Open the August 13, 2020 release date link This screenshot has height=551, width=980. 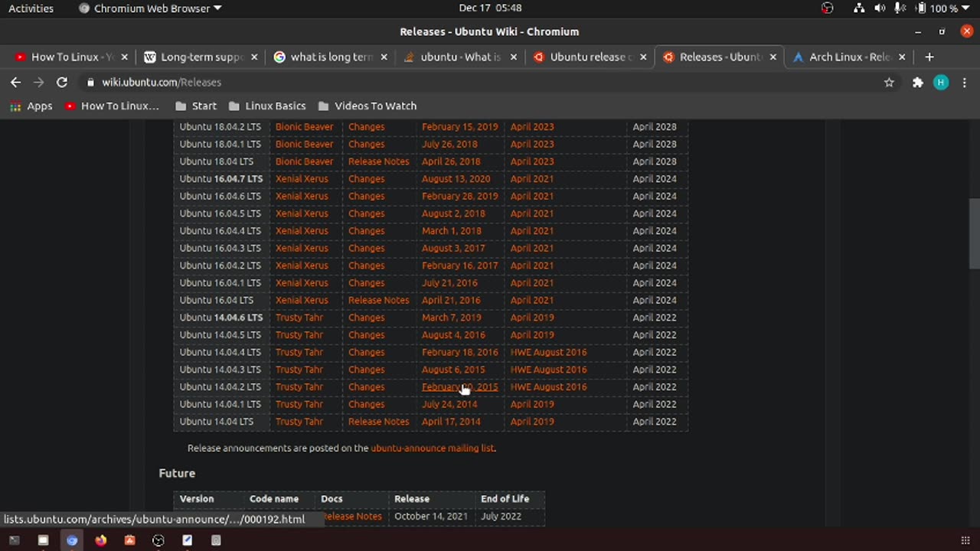(x=456, y=179)
